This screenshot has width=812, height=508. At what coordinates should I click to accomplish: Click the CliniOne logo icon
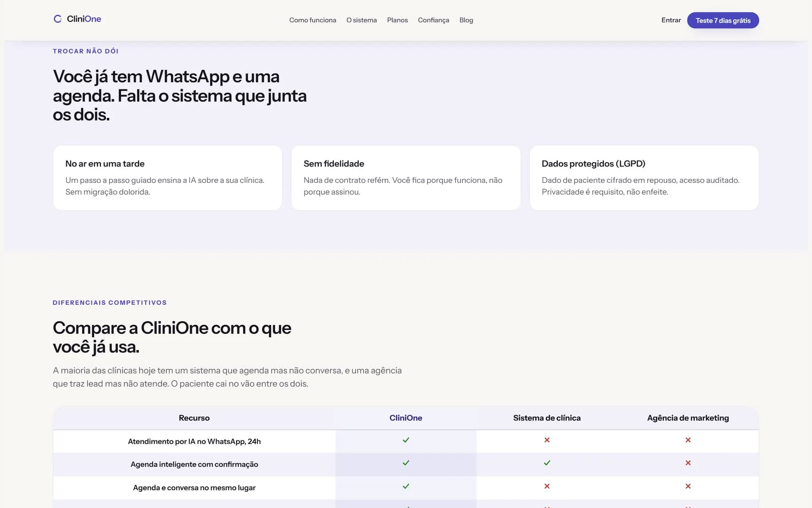coord(58,19)
